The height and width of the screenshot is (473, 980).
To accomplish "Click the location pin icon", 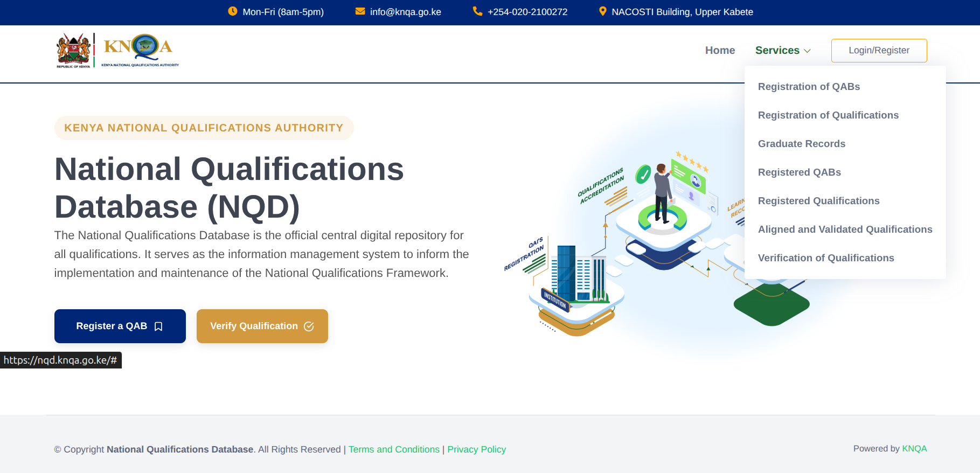I will [602, 11].
